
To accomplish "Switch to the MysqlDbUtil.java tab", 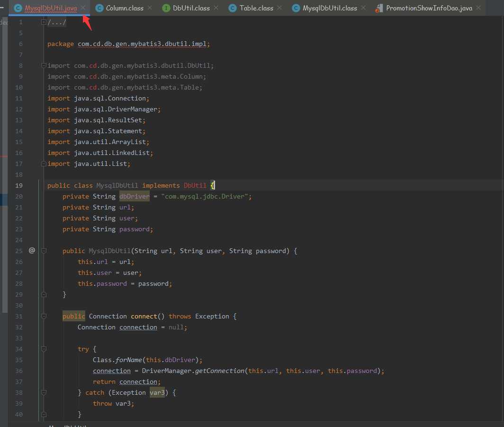I will pyautogui.click(x=51, y=8).
